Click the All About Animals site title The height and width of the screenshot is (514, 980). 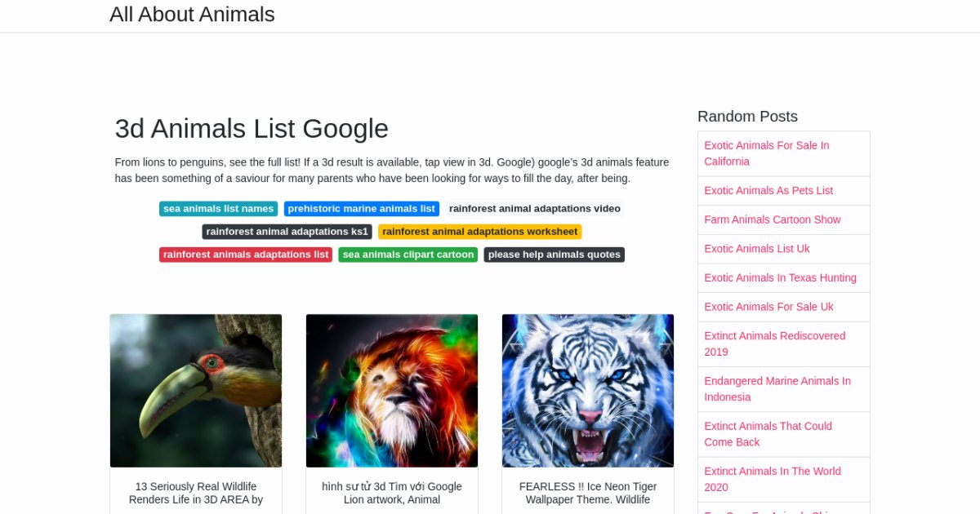point(192,15)
